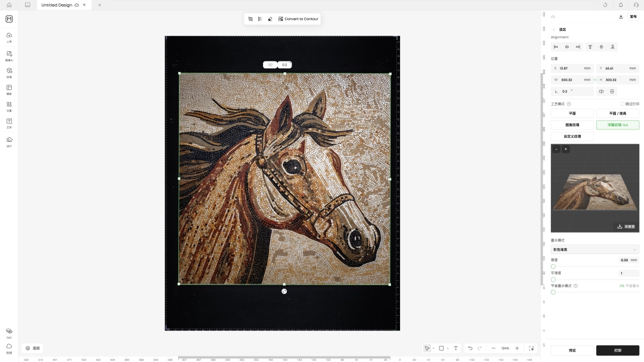The height and width of the screenshot is (362, 644).
Task: Toggle the width-height aspect ratio lock
Action: coord(595,80)
